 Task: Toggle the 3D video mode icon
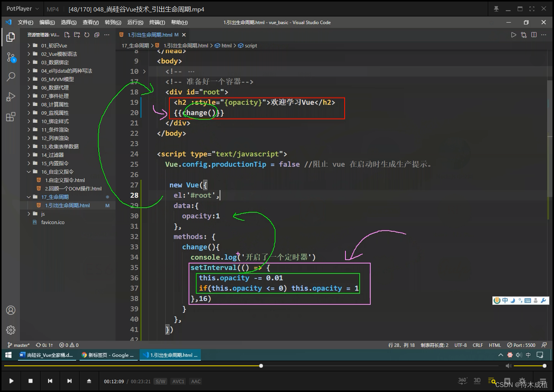(477, 381)
